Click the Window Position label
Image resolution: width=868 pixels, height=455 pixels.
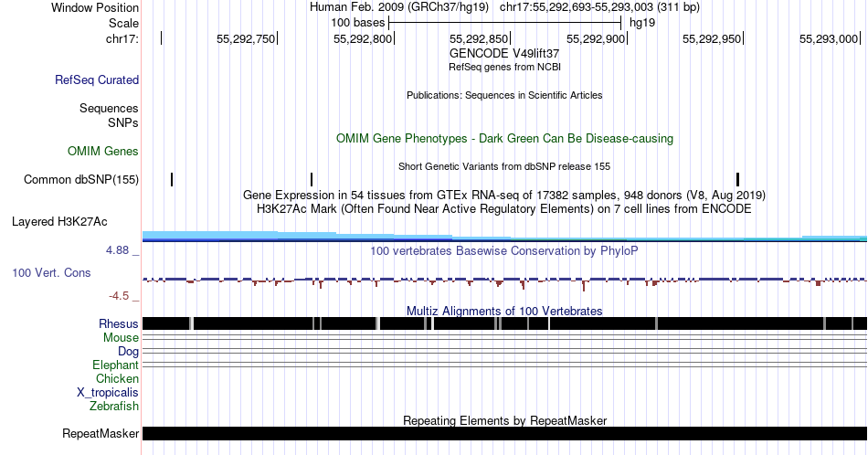pyautogui.click(x=95, y=7)
